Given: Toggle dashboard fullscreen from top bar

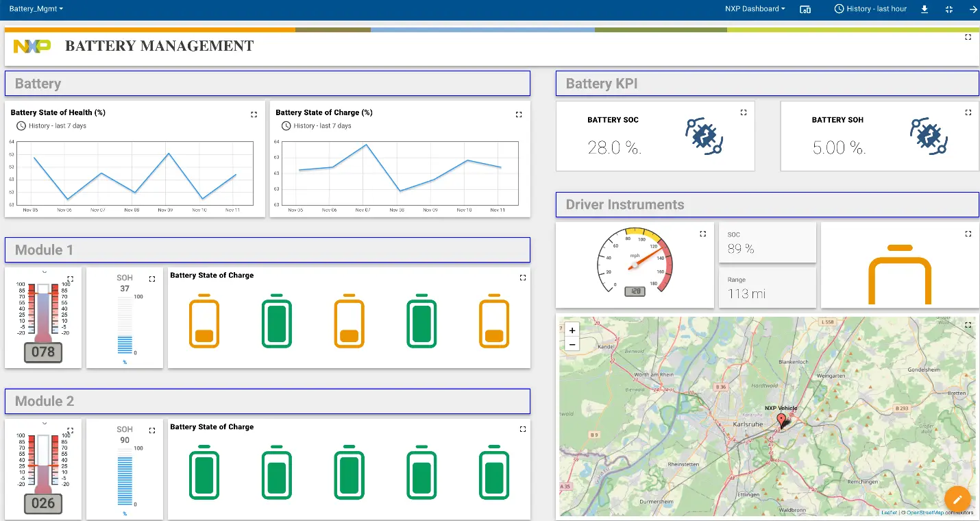Looking at the screenshot, I should pyautogui.click(x=949, y=9).
